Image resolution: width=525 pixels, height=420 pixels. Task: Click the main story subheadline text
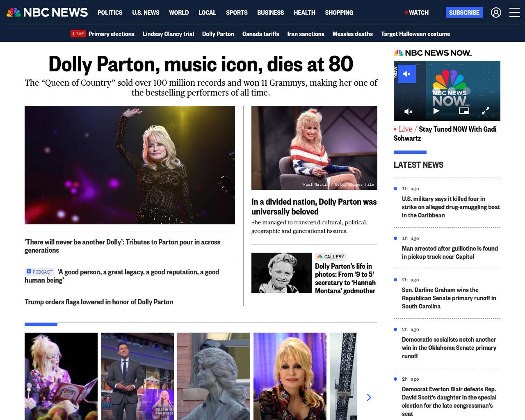[x=201, y=88]
